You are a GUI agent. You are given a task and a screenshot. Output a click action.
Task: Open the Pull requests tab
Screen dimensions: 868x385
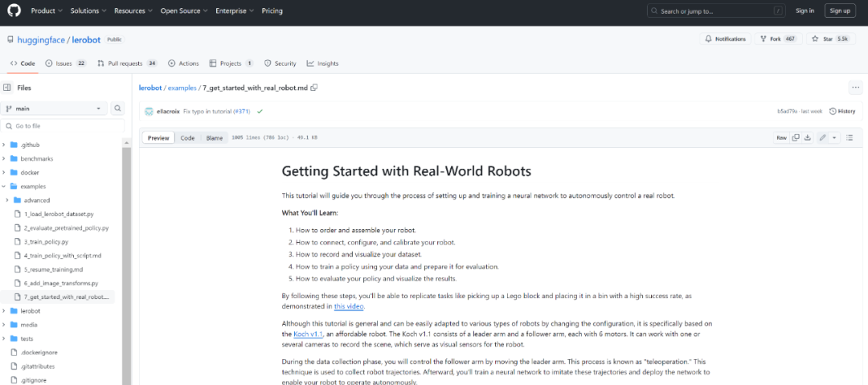coord(126,63)
